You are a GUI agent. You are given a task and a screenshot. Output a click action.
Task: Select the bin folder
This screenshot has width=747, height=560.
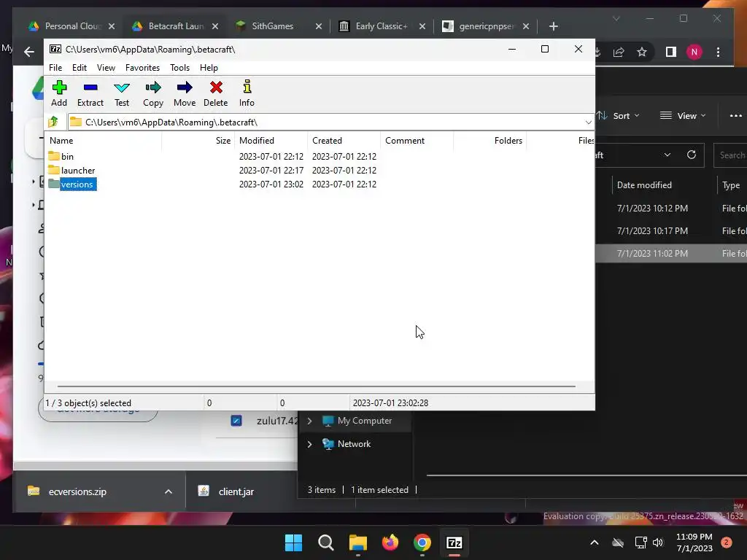[67, 156]
